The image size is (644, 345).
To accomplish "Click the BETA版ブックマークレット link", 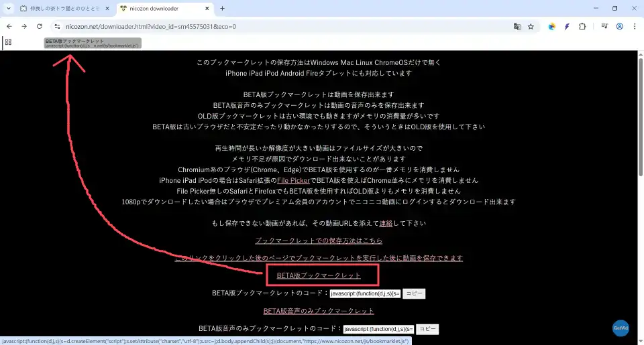I will point(319,275).
